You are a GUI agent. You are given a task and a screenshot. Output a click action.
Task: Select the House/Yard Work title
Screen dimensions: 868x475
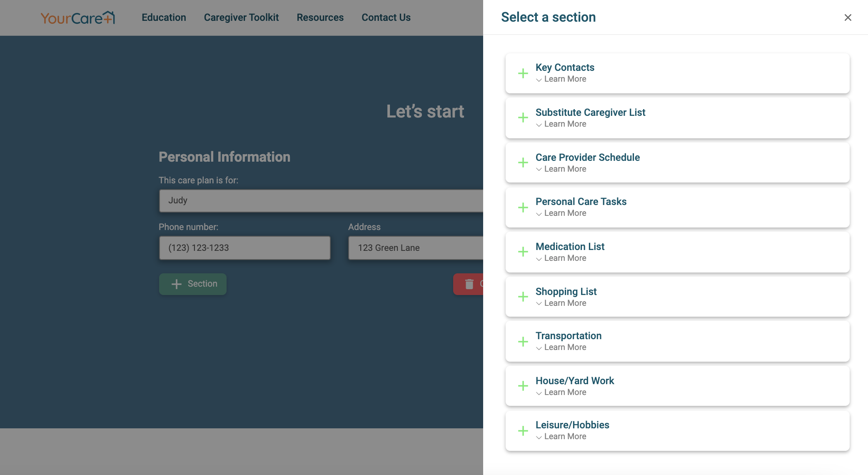[575, 381]
